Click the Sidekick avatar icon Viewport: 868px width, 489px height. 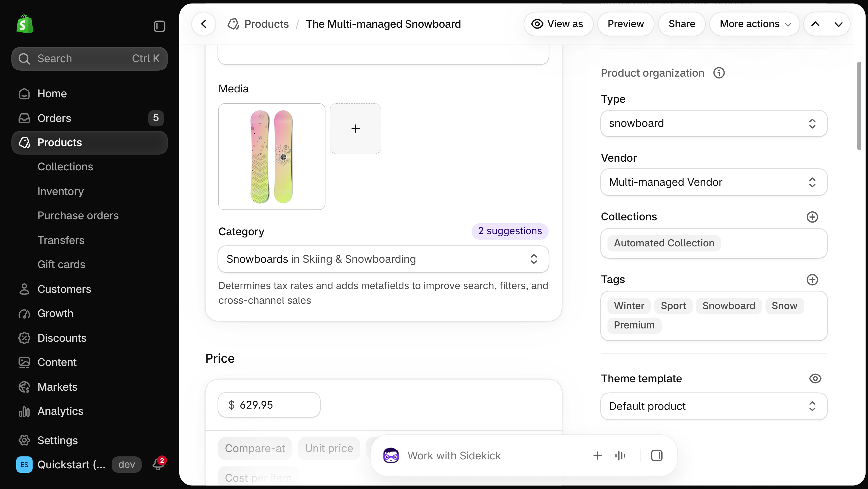[x=391, y=456]
